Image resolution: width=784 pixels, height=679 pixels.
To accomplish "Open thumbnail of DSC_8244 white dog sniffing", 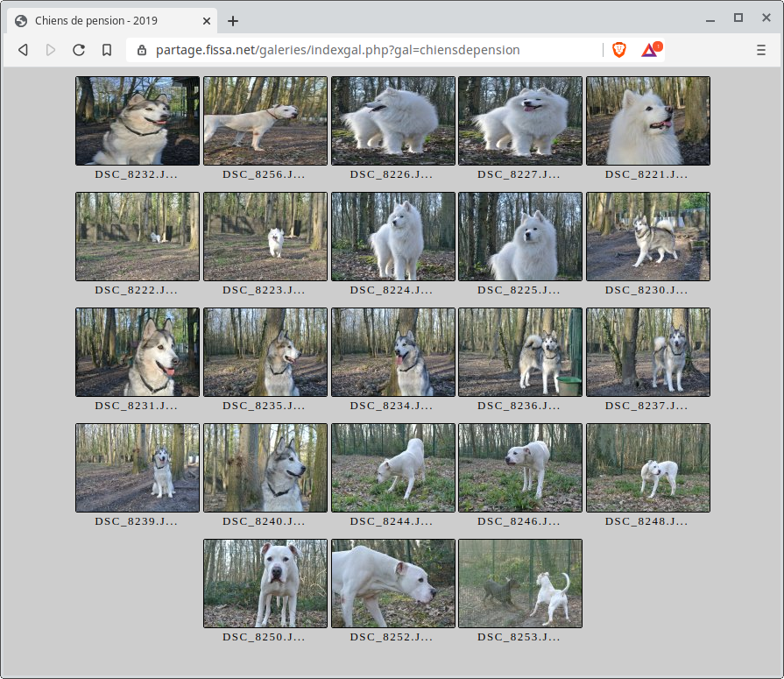I will coord(393,468).
